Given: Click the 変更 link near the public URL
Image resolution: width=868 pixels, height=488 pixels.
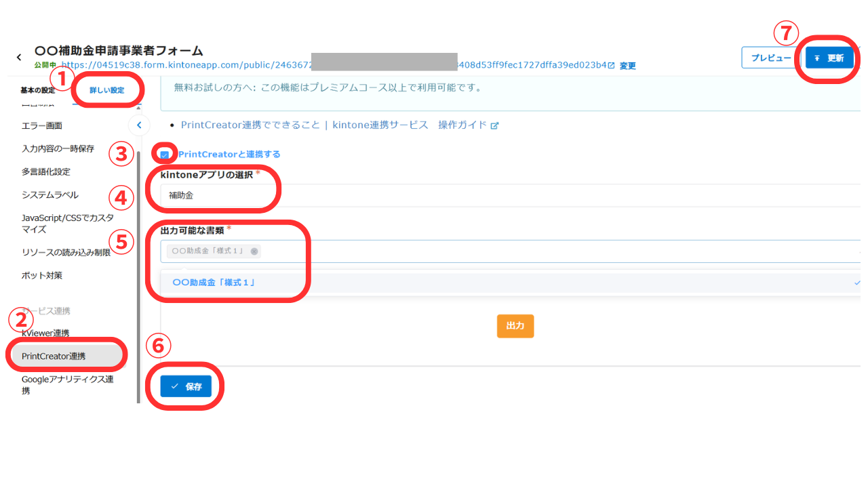Looking at the screenshot, I should [x=627, y=66].
